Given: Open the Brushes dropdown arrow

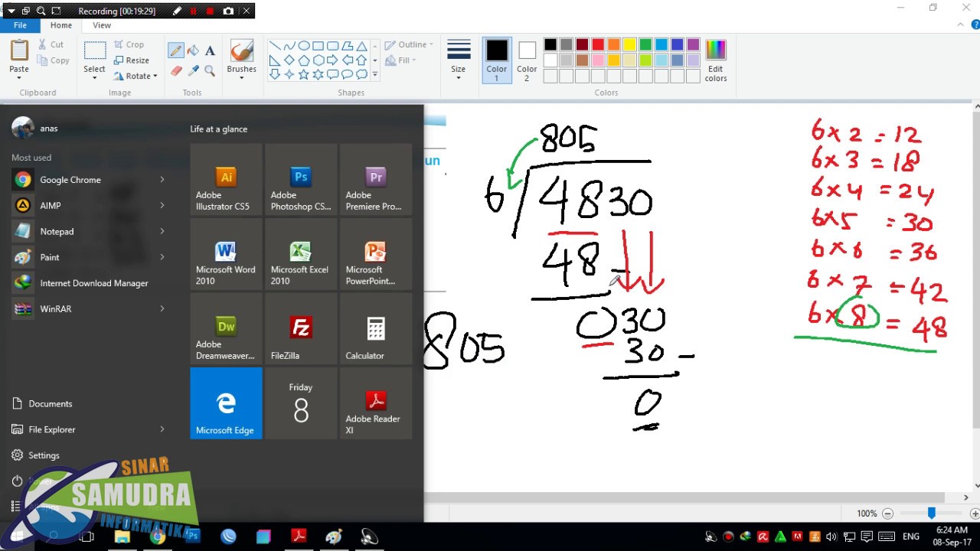Looking at the screenshot, I should [241, 78].
